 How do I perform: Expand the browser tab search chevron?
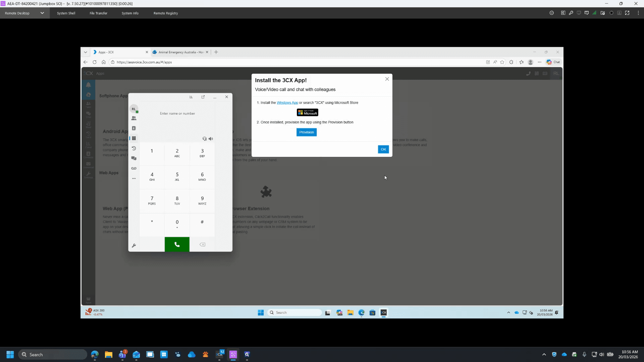click(x=86, y=52)
